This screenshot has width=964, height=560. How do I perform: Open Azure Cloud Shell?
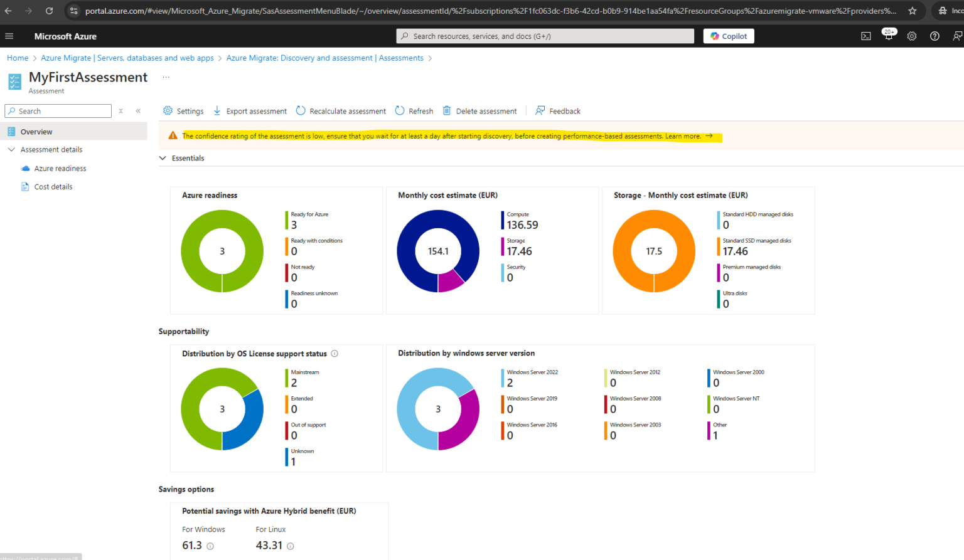pos(866,36)
